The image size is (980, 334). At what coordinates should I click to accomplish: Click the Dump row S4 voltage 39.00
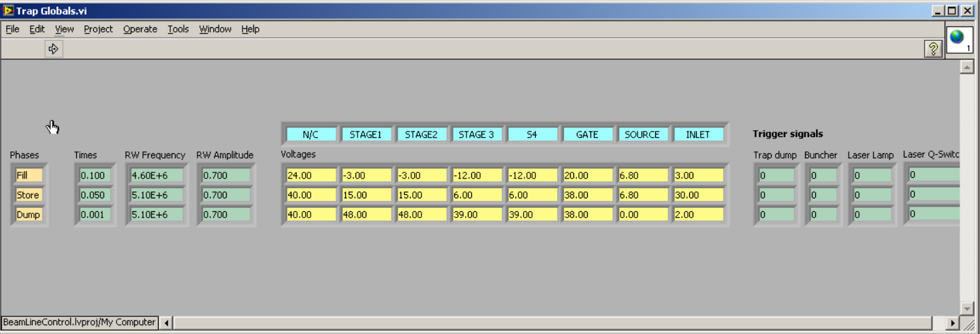tap(533, 215)
